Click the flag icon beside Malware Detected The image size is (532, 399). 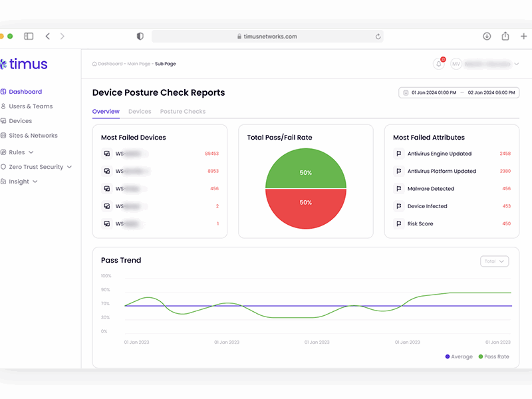(x=398, y=189)
